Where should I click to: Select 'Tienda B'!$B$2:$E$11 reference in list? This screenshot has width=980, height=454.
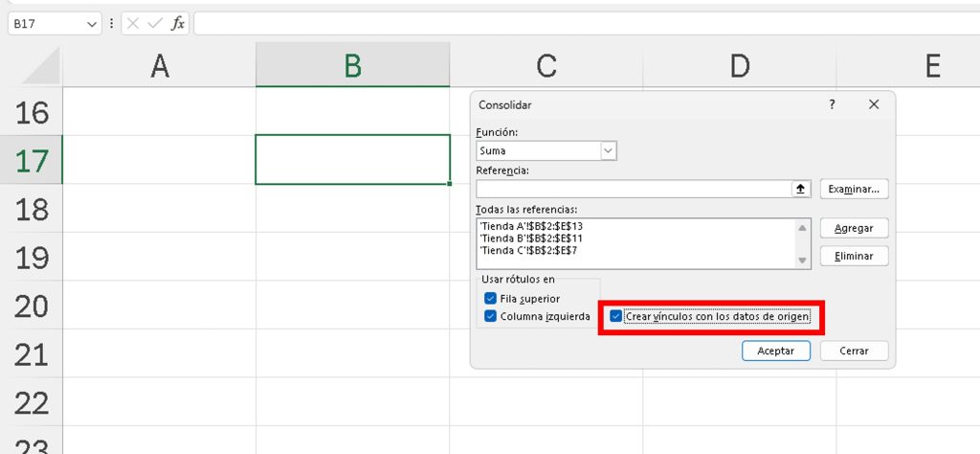coord(532,238)
